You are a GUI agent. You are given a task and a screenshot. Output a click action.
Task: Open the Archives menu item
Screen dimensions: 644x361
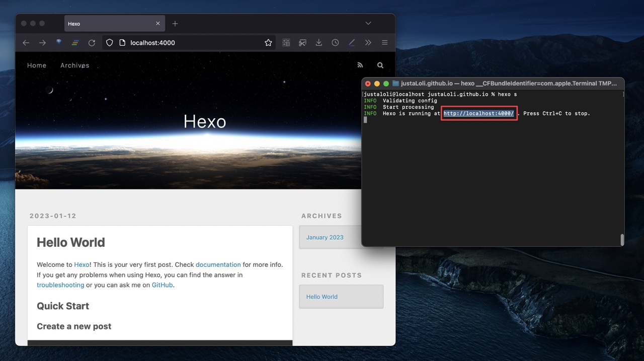74,65
